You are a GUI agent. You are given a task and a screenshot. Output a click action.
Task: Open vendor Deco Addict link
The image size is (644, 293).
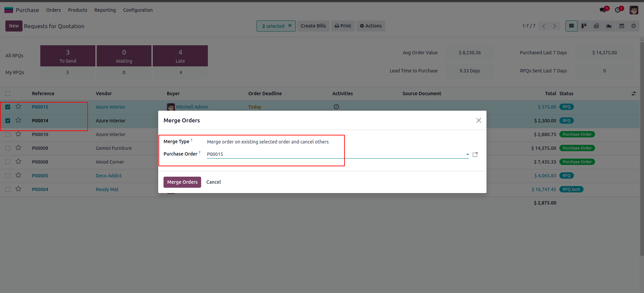pos(108,176)
